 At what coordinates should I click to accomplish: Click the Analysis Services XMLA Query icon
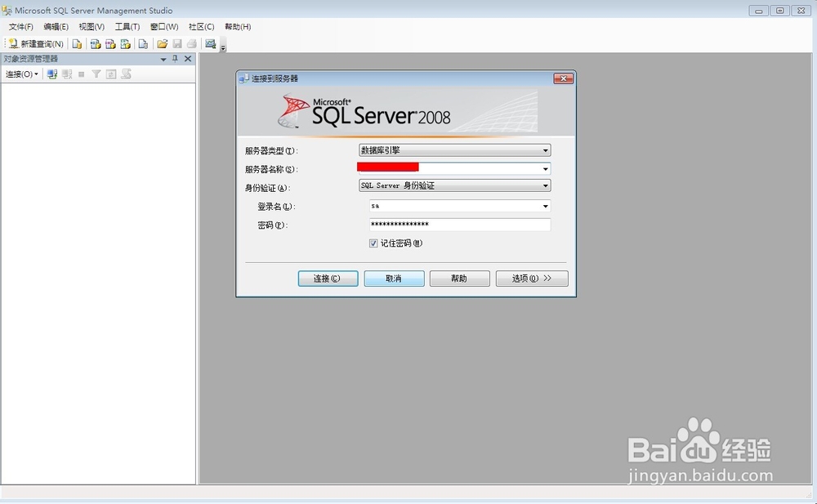click(x=126, y=44)
